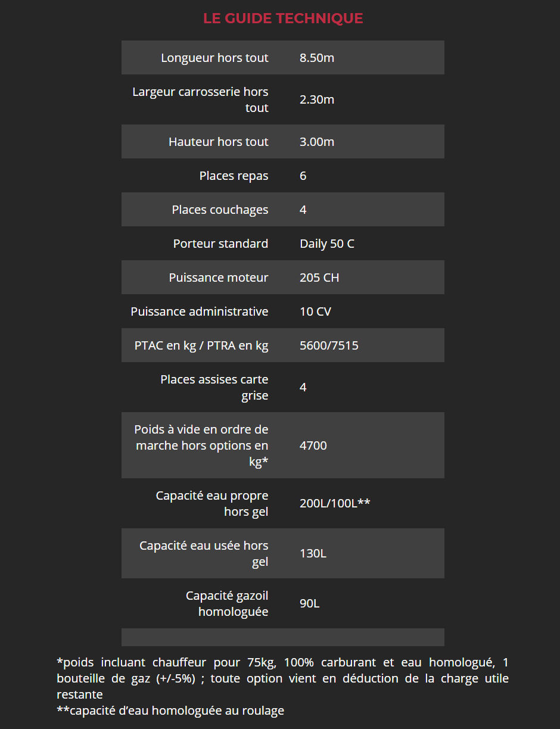
Task: Select the 205 CH engine power value
Action: pos(319,278)
